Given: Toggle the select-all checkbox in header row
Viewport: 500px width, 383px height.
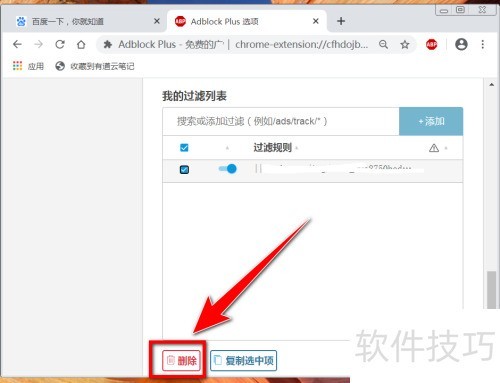Looking at the screenshot, I should [184, 148].
